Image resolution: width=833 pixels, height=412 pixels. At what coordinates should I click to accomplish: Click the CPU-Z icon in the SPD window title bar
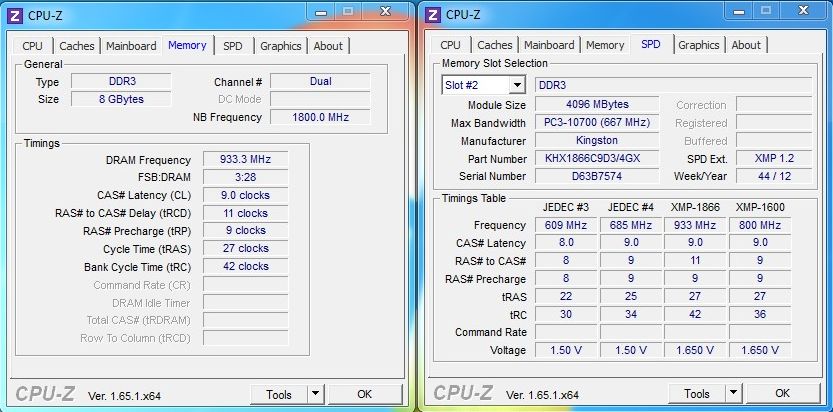click(x=432, y=14)
